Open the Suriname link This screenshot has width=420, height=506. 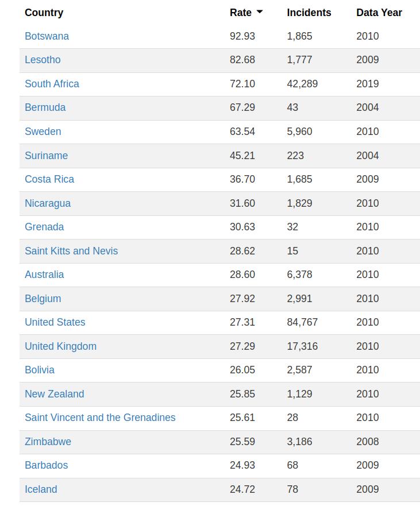(x=46, y=156)
